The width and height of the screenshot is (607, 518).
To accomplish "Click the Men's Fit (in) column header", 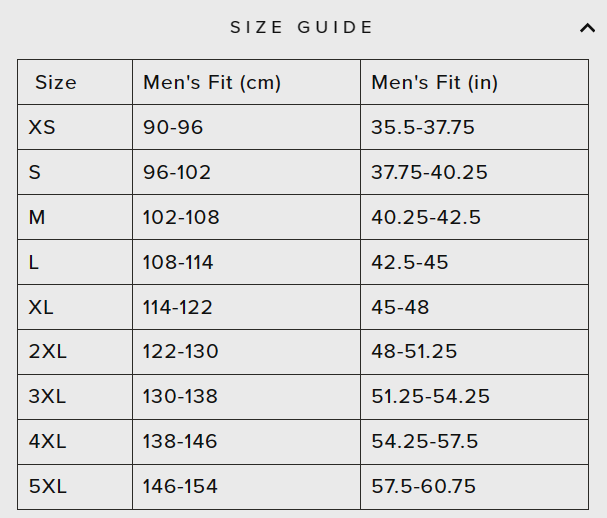I will (434, 82).
